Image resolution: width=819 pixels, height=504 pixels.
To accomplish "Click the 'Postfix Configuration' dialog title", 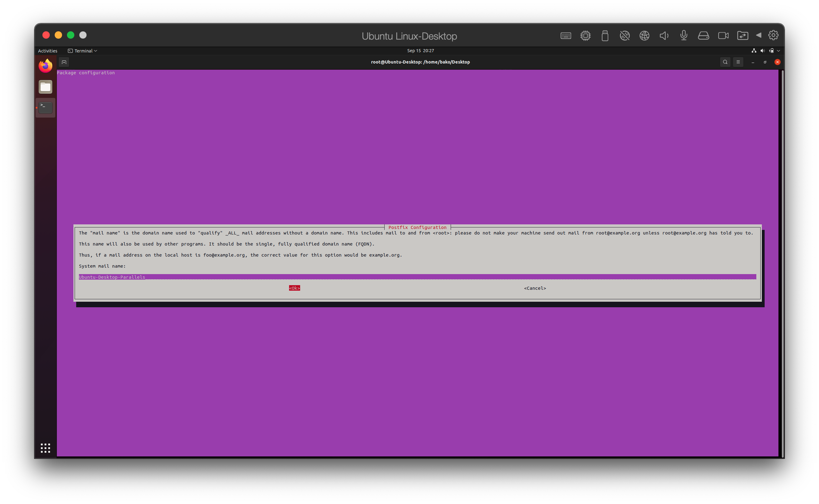I will (x=417, y=227).
